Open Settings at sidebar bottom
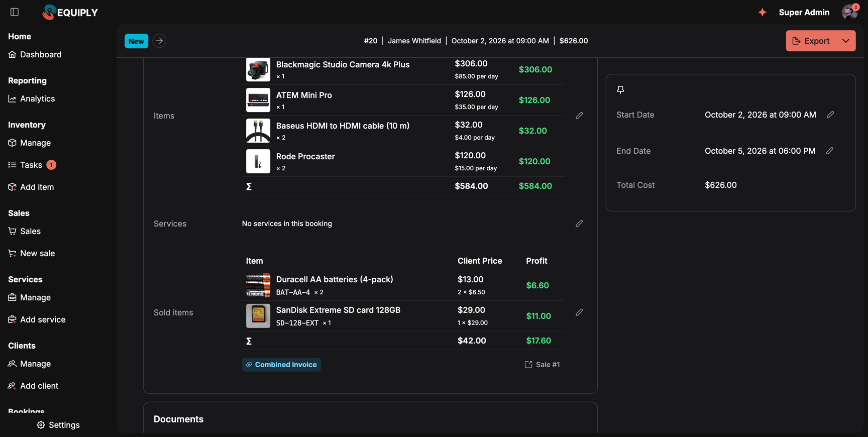Viewport: 868px width, 437px height. point(58,425)
